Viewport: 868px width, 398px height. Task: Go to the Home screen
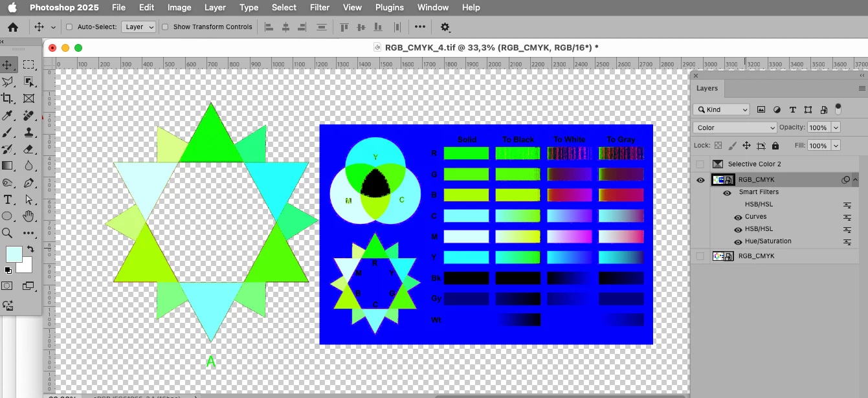(x=13, y=27)
